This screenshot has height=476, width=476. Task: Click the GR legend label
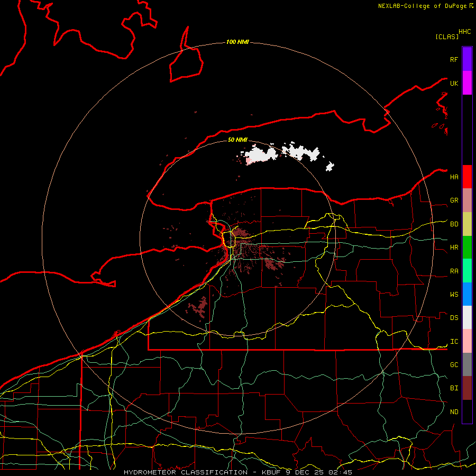tap(454, 200)
